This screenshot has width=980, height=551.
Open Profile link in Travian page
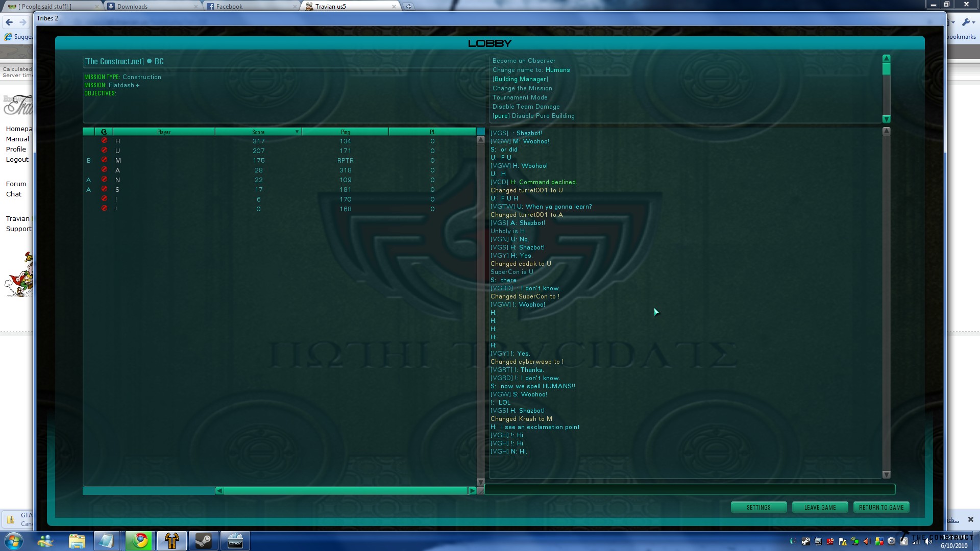(16, 149)
